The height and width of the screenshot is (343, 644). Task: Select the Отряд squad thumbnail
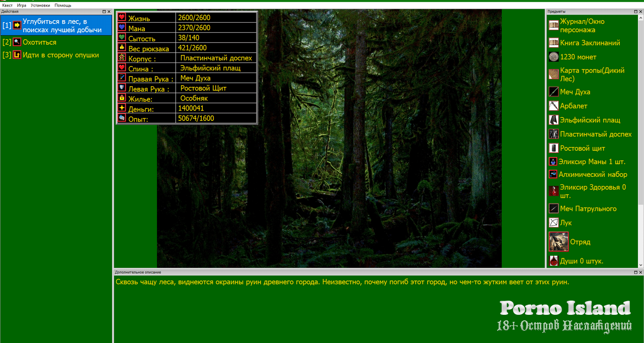point(558,242)
